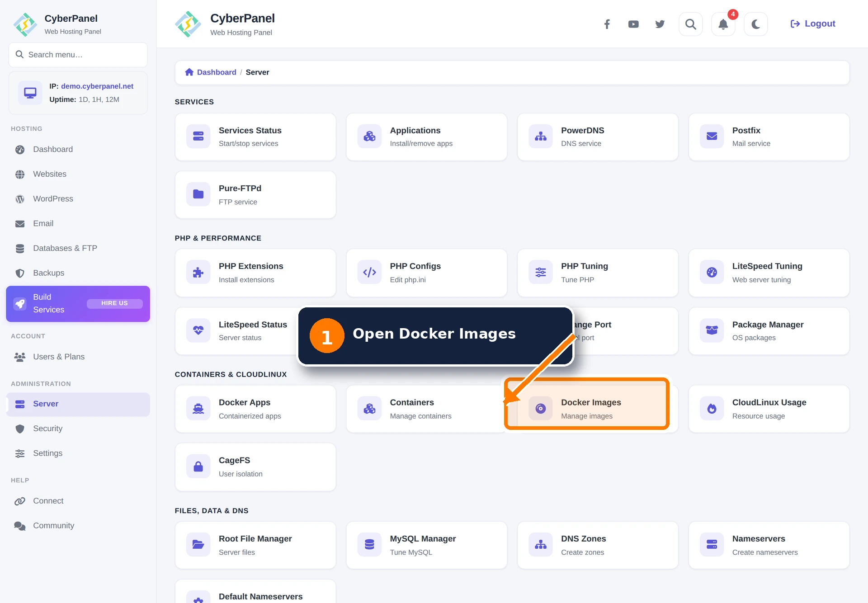Open the Postfix mail envelope icon
Image resolution: width=868 pixels, height=603 pixels.
click(x=712, y=137)
